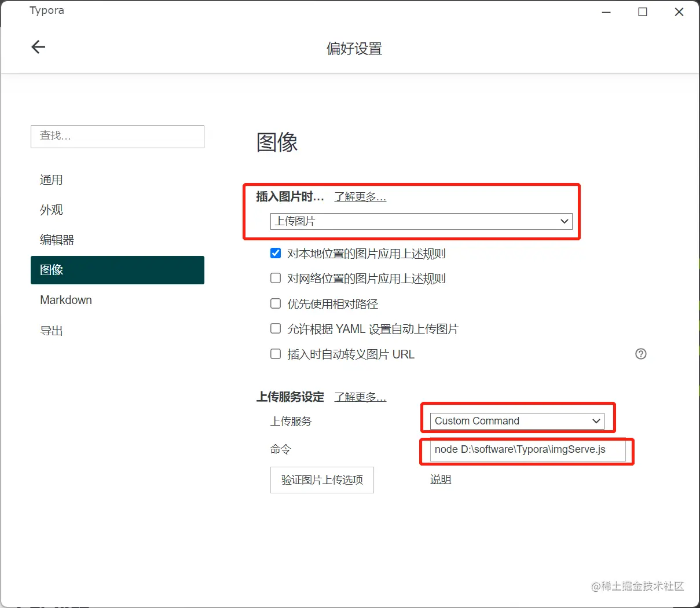Enable 插入时自动转义图片 URL
Image resolution: width=700 pixels, height=608 pixels.
point(276,354)
